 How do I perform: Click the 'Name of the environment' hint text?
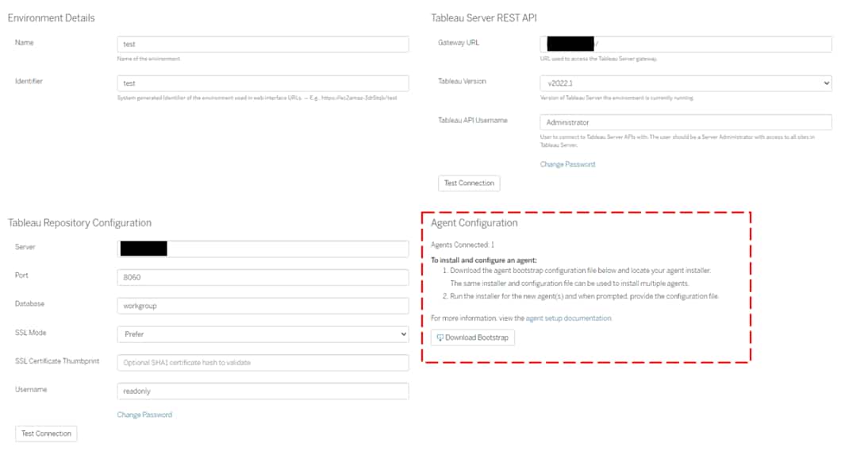click(148, 59)
